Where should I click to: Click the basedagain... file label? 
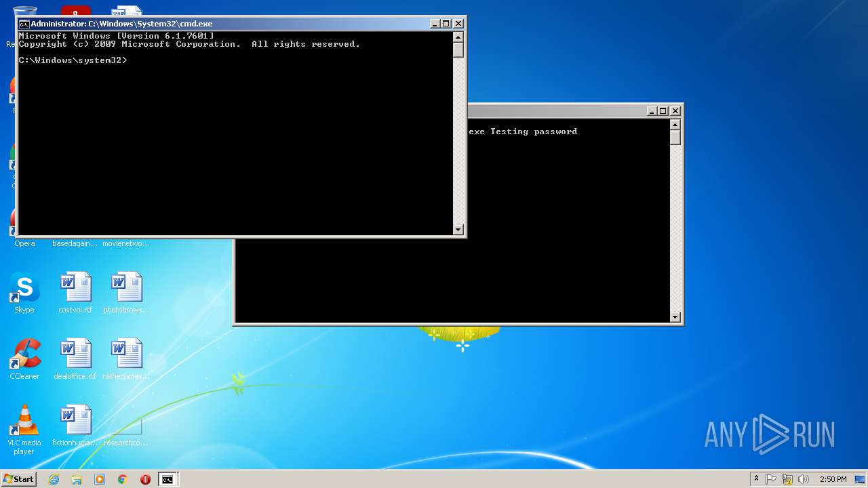pos(75,243)
